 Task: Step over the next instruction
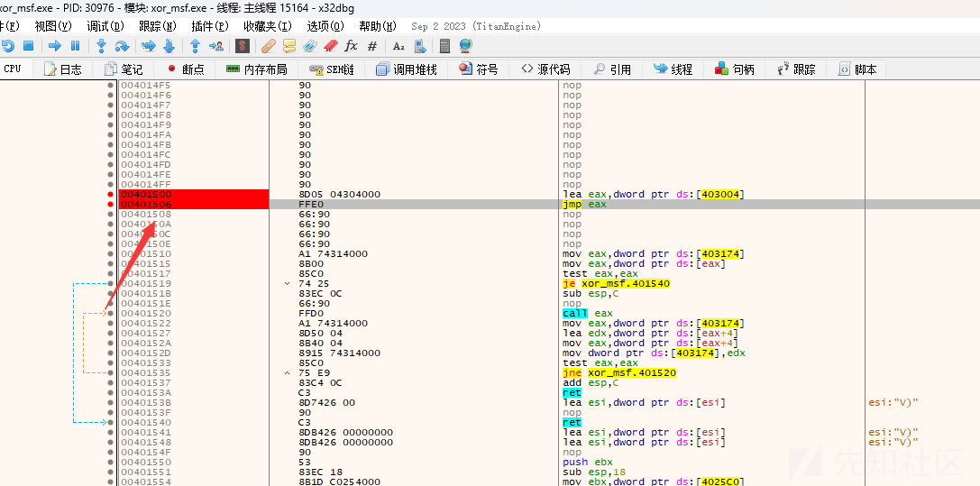pyautogui.click(x=122, y=46)
